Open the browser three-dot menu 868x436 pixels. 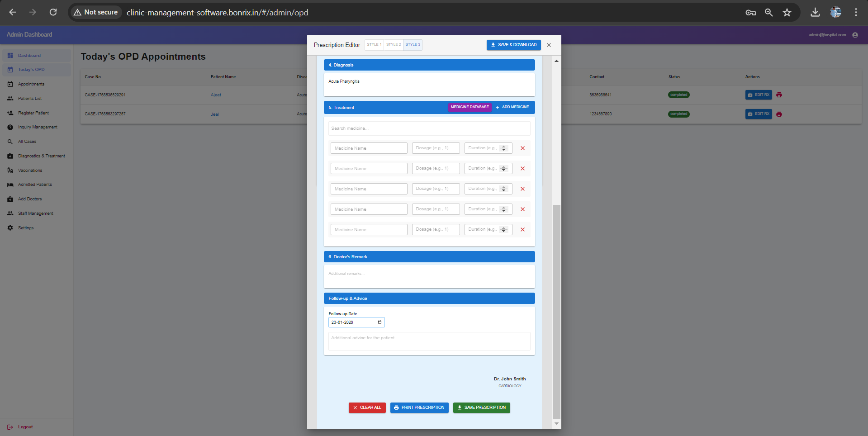[856, 12]
